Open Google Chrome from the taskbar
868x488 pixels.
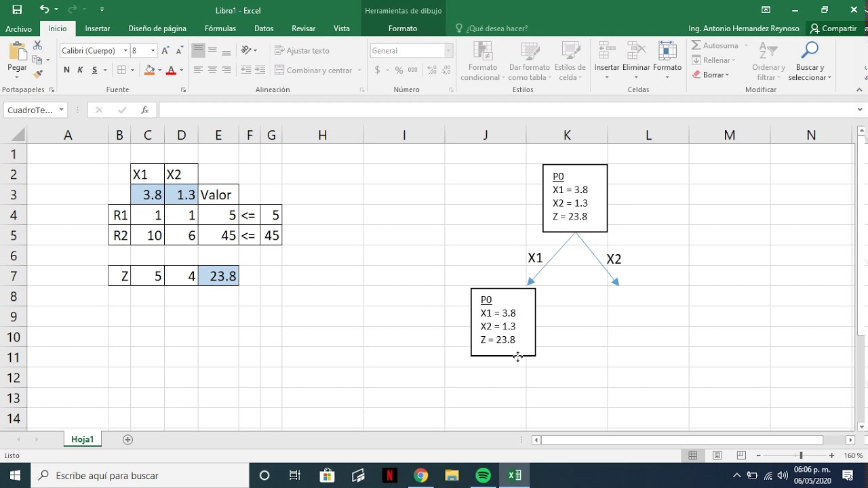(420, 475)
